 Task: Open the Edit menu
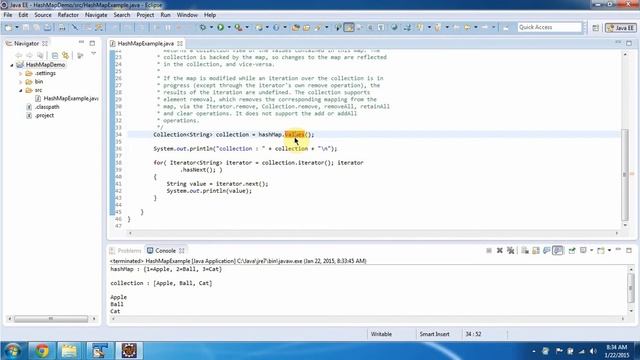(23, 15)
